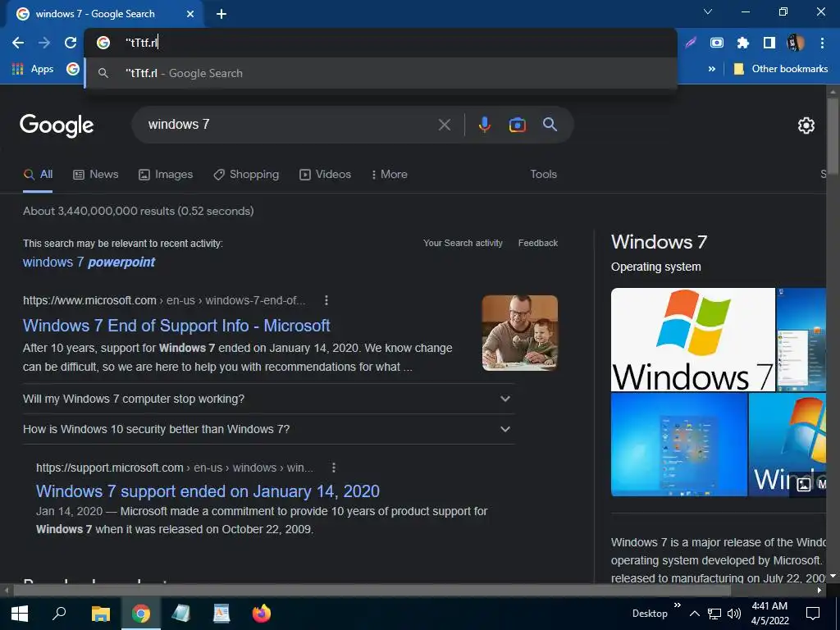
Task: Open options for the support.microsoft.com result
Action: coord(334,468)
